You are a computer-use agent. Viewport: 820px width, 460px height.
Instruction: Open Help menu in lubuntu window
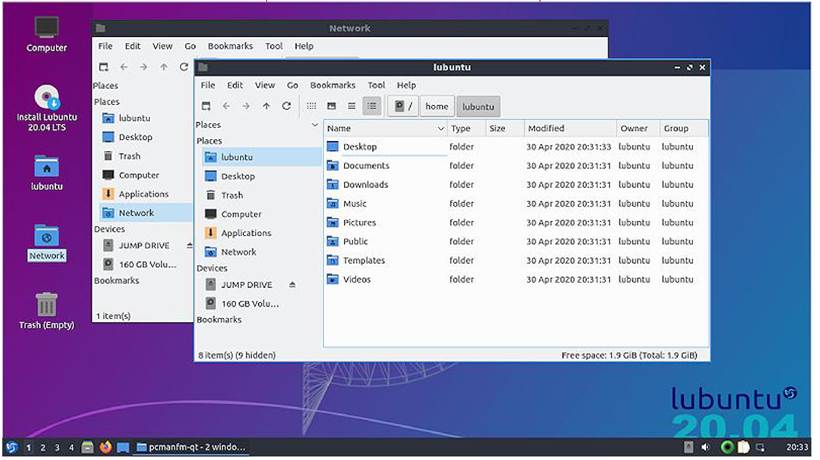(406, 85)
